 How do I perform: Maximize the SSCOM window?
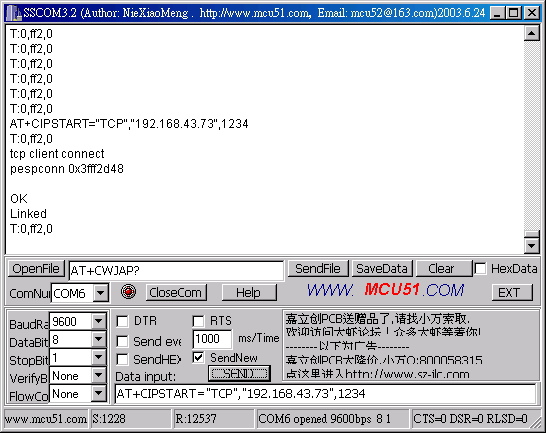[x=513, y=13]
